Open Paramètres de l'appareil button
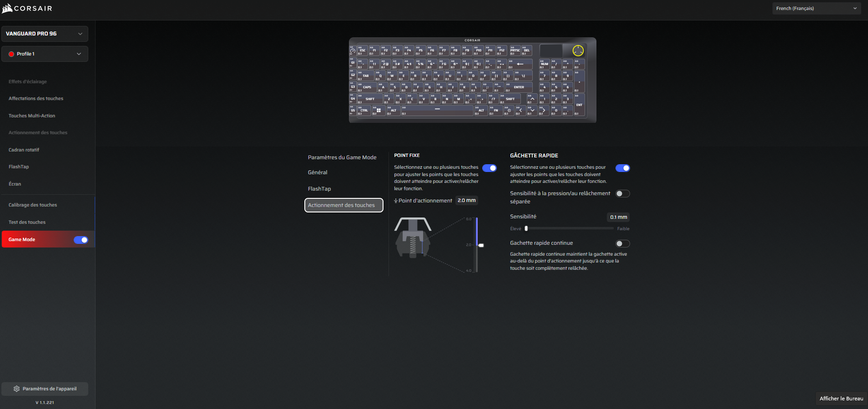Image resolution: width=868 pixels, height=409 pixels. point(45,389)
